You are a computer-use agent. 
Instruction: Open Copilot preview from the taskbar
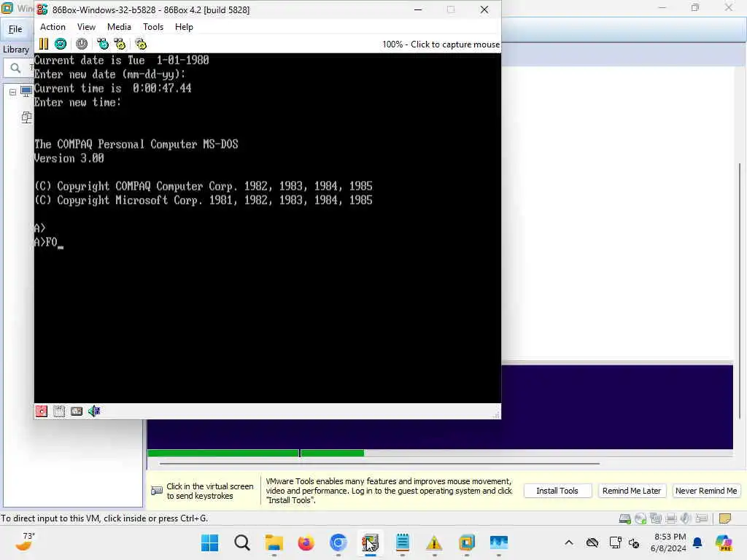pyautogui.click(x=724, y=542)
